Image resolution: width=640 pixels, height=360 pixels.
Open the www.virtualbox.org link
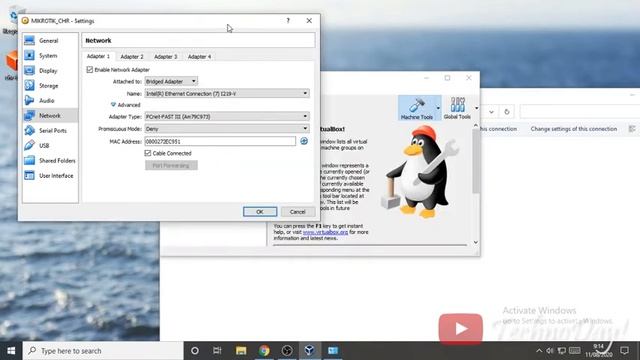[x=325, y=232]
